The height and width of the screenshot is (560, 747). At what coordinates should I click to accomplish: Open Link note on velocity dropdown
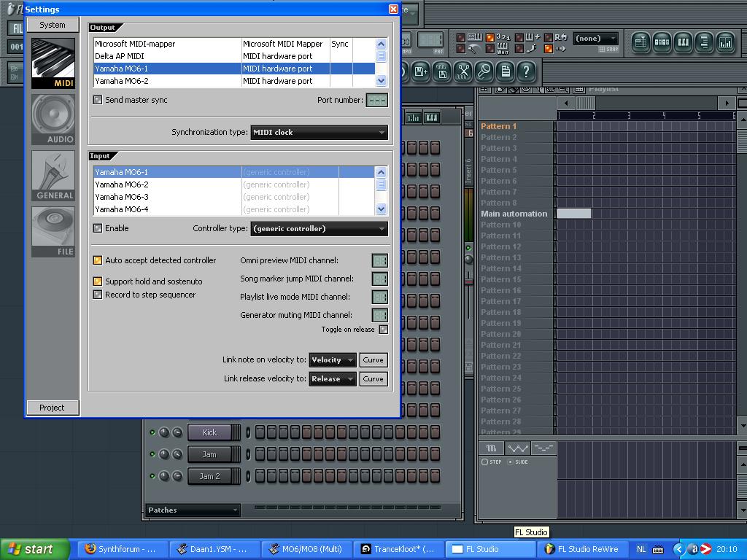(x=333, y=360)
